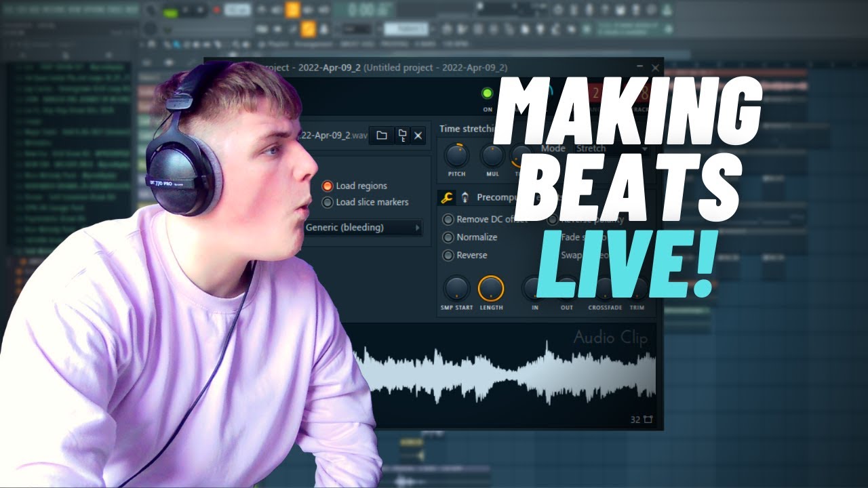Enable the Reverse option
This screenshot has width=868, height=488.
tap(465, 255)
